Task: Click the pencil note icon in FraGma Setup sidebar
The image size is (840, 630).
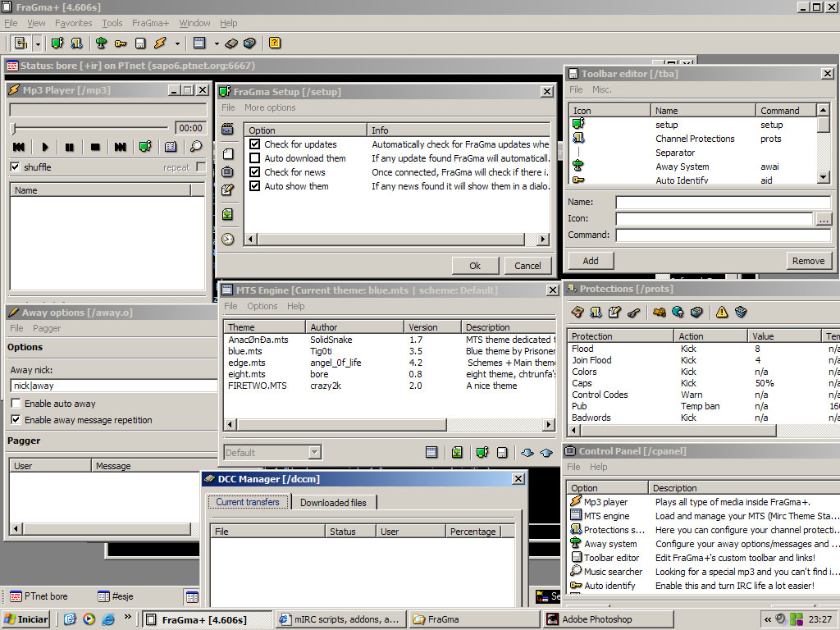Action: click(228, 189)
